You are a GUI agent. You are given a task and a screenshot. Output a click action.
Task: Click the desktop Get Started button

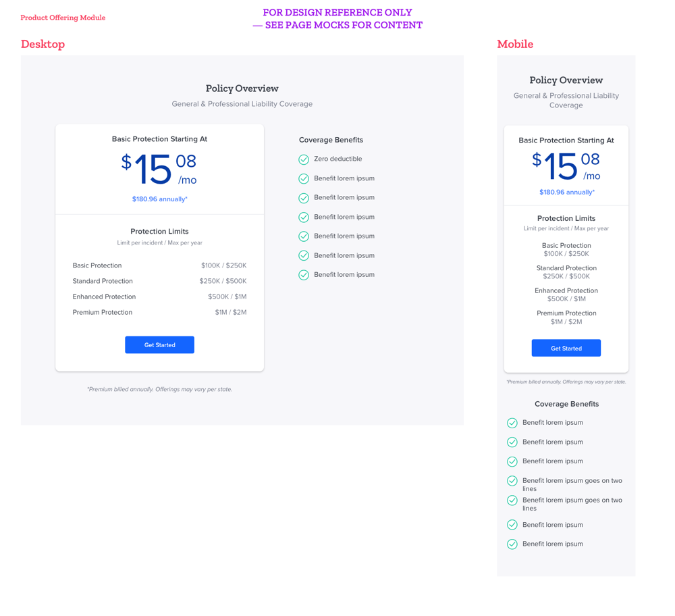click(x=159, y=344)
